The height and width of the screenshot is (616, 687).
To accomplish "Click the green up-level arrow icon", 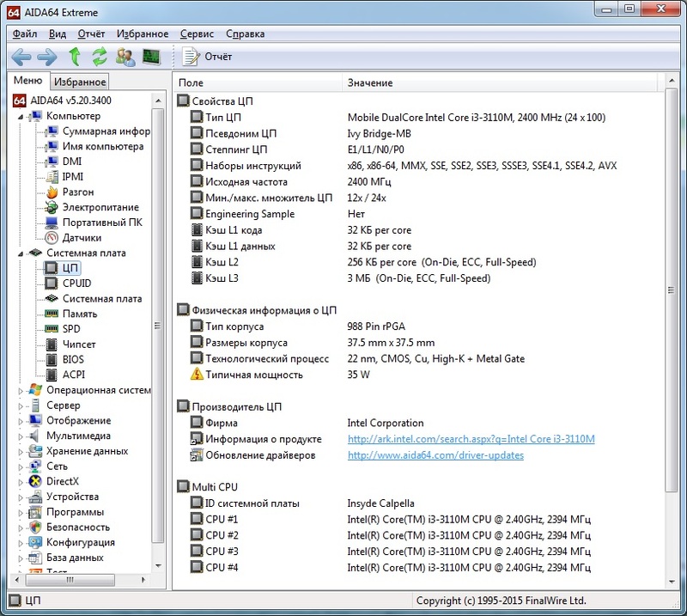I will click(75, 57).
